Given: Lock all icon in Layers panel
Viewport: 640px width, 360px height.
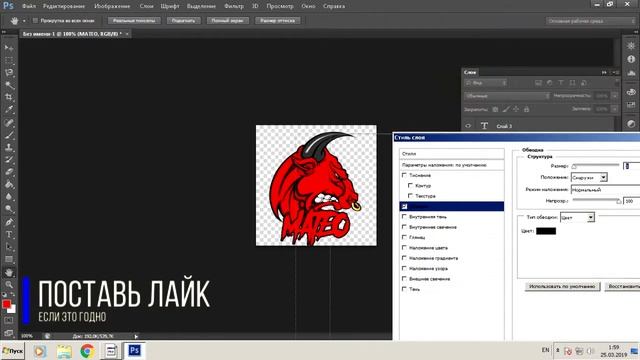Looking at the screenshot, I should coord(527,109).
